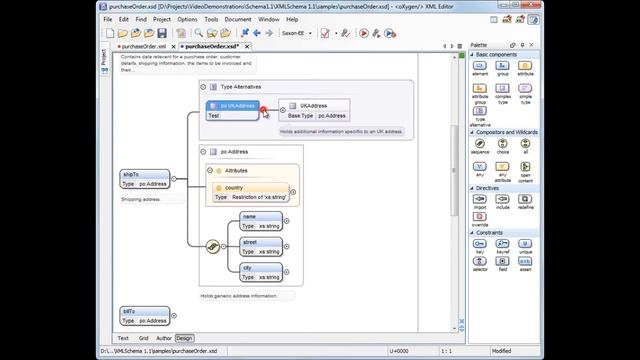Collapse the Directives palette section
640x360 pixels.
pos(472,188)
